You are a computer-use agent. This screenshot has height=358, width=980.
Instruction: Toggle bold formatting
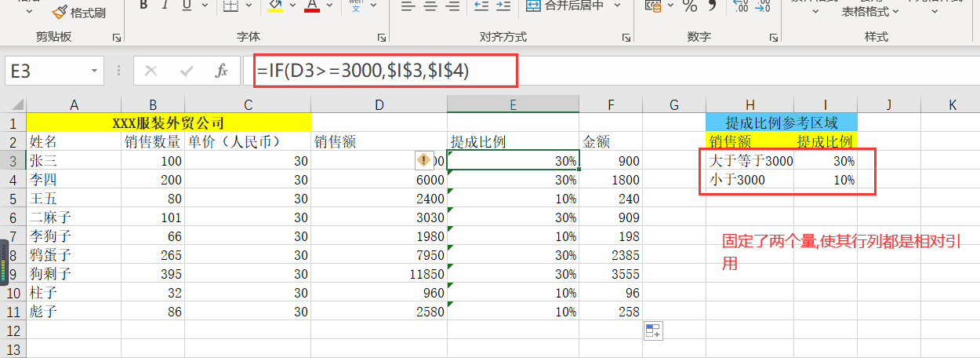[143, 6]
